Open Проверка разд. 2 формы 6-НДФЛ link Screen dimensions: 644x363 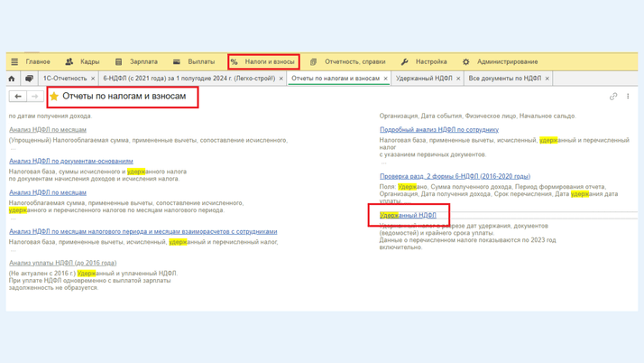coord(455,177)
